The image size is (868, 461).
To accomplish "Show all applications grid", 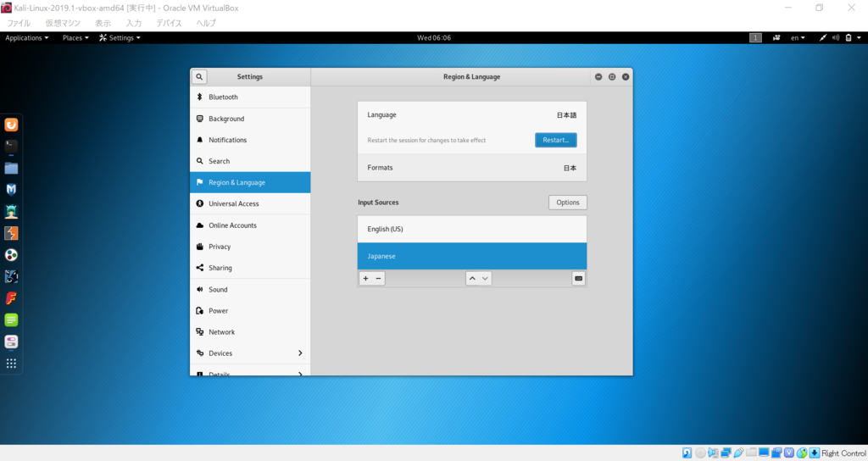I will 11,363.
